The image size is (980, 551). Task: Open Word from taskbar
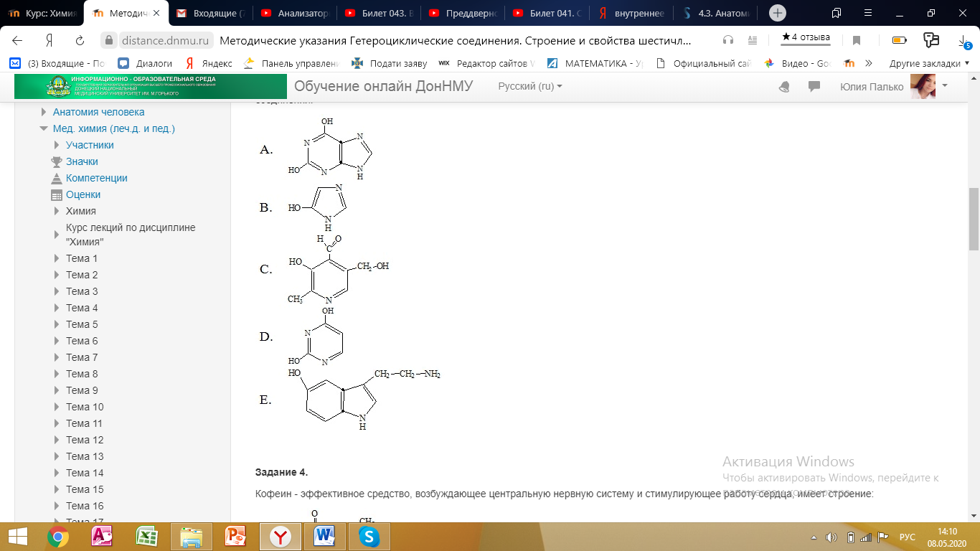point(325,537)
